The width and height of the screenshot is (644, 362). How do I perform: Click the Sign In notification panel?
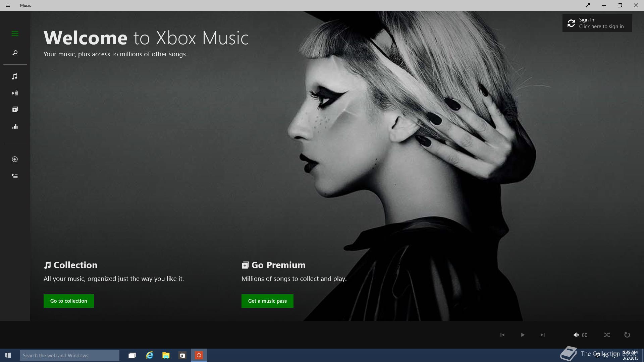(597, 23)
